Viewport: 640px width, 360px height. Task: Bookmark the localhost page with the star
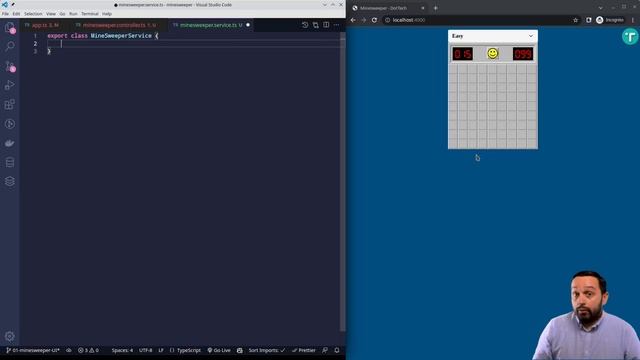[576, 20]
